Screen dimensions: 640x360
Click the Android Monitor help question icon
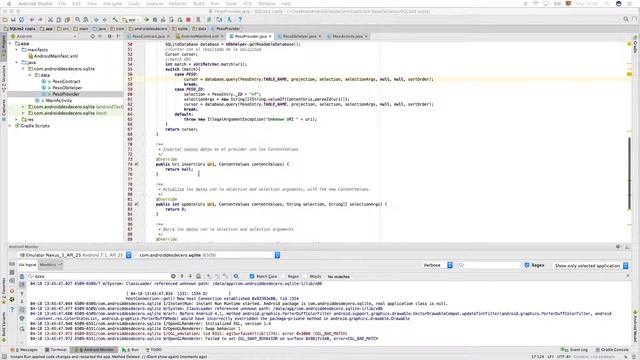[x=12, y=309]
